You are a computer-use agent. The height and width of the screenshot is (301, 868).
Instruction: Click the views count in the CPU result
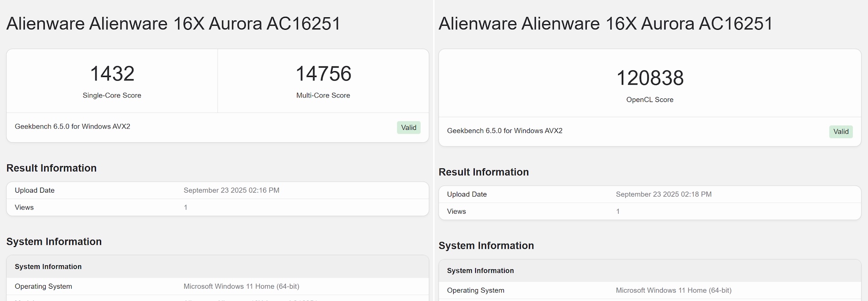[185, 207]
